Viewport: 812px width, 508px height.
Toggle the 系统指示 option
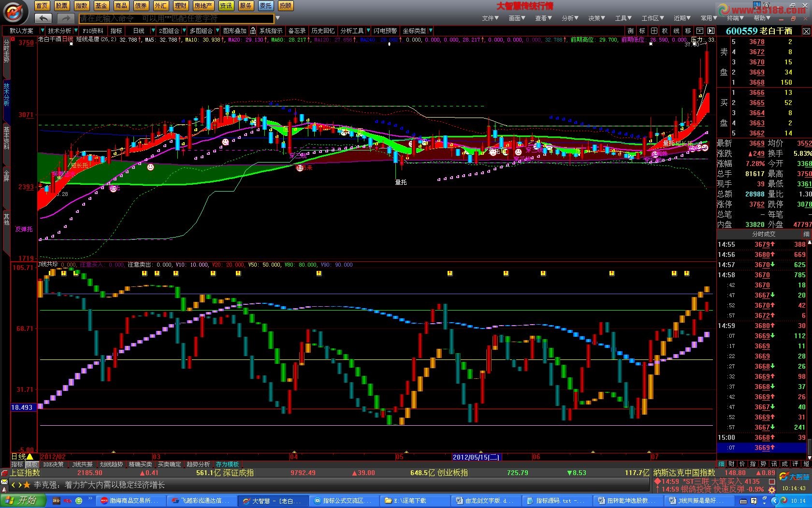point(271,30)
